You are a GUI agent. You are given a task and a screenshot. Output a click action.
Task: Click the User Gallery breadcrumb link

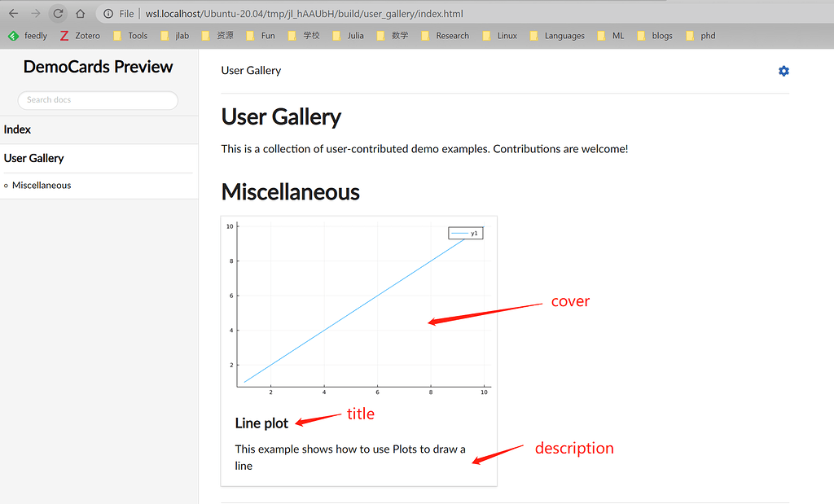[251, 70]
